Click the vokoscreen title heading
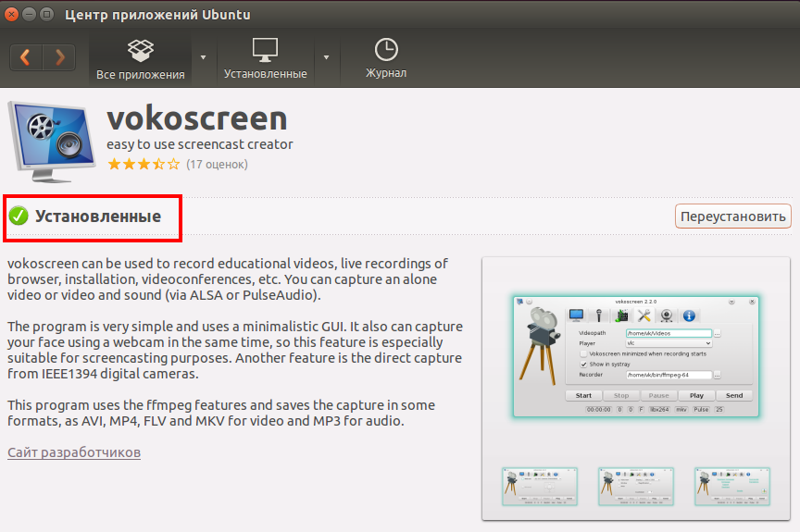 [x=197, y=118]
